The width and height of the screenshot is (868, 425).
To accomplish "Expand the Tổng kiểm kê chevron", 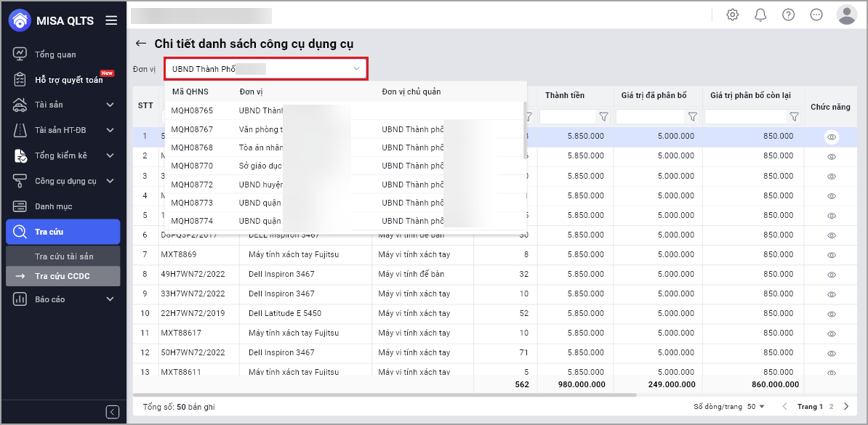I will tap(110, 155).
